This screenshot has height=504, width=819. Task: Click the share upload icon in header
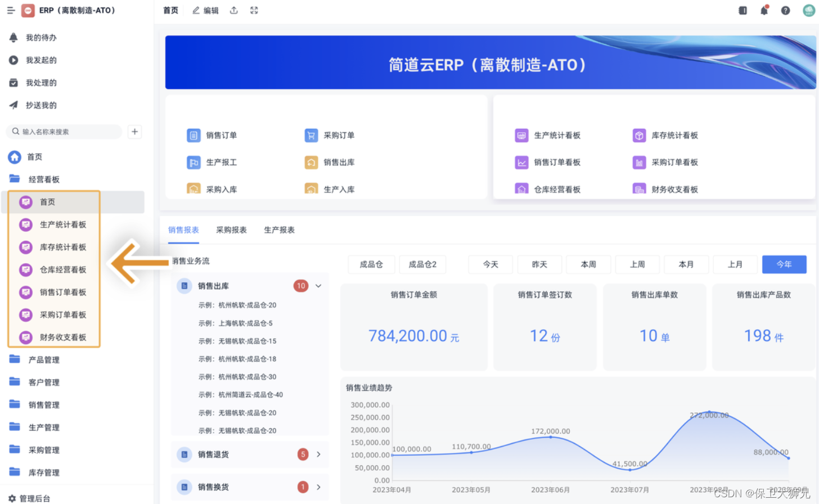point(234,10)
